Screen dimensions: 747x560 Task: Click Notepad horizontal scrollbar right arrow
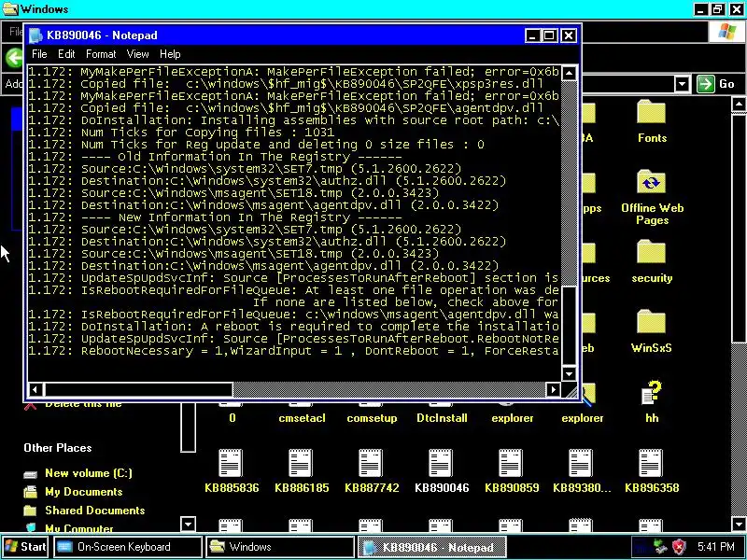click(x=553, y=390)
